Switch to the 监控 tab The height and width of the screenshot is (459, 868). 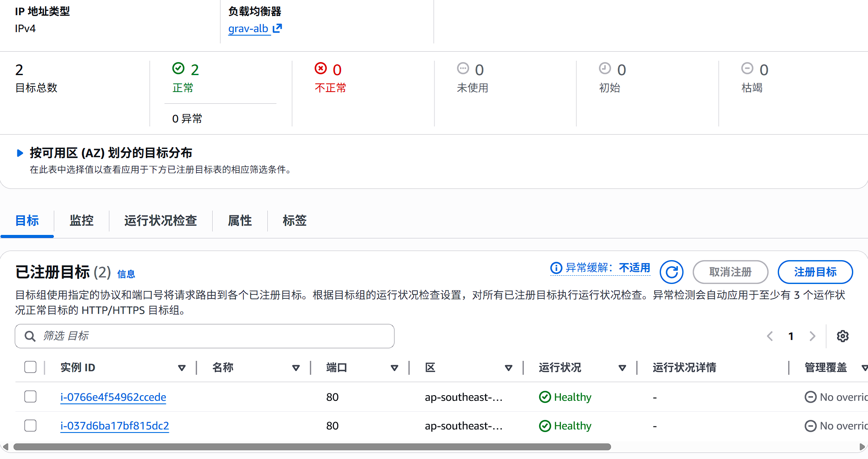coord(81,221)
